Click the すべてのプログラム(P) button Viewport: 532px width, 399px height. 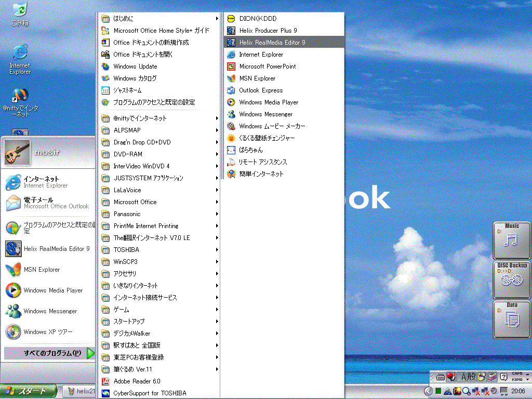(x=49, y=353)
